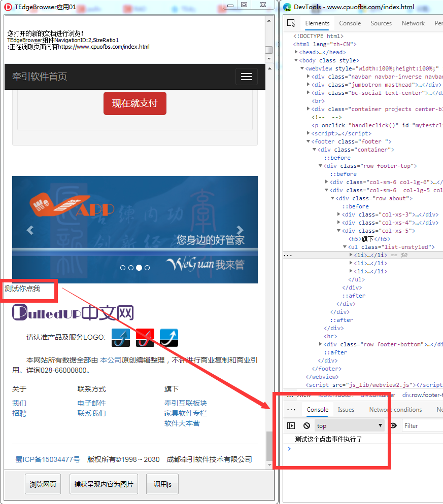
Task: Switch to the Elements tab
Action: [x=317, y=23]
